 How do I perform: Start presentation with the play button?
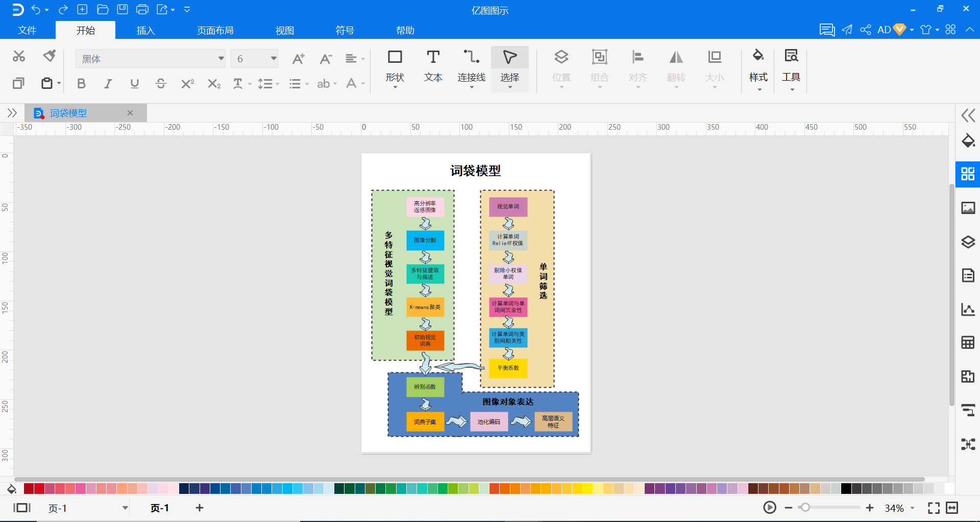(770, 508)
